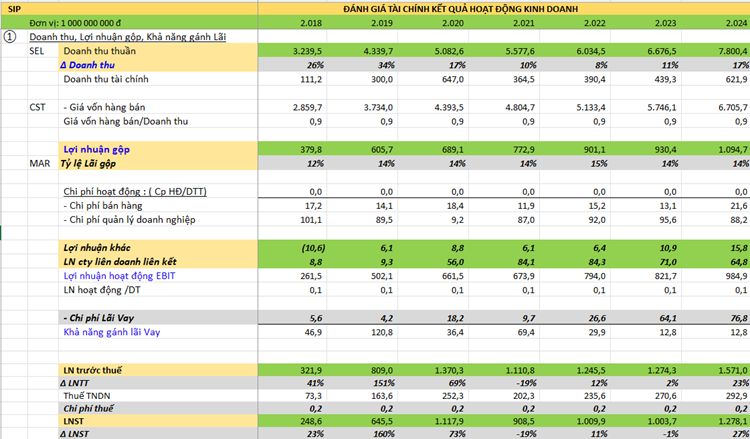Click the title 'ĐÁNH GIÁ TÀI CHÍNH KẾT QUẢ HOẠT ĐỘNG KINH DOANH'
Viewport: 750px width, 439px height.
click(x=461, y=9)
